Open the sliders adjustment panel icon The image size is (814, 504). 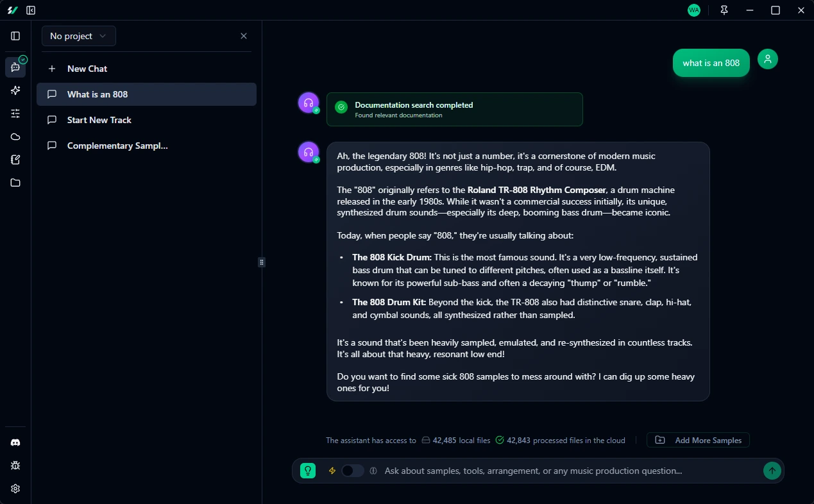click(x=15, y=113)
